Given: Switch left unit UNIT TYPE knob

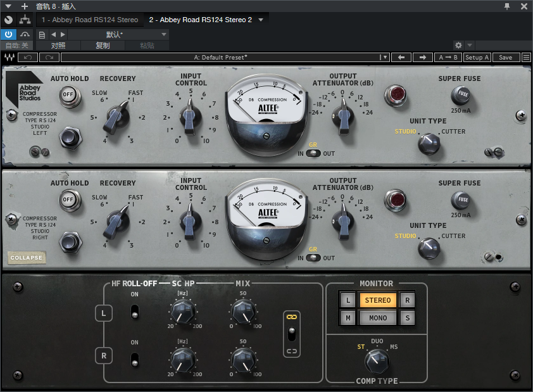Looking at the screenshot, I should pos(429,144).
